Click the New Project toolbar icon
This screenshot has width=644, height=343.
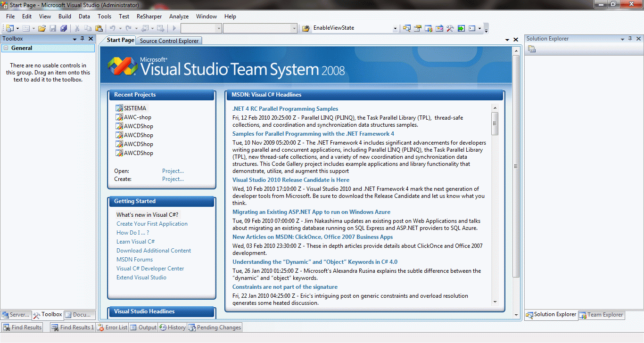[9, 28]
